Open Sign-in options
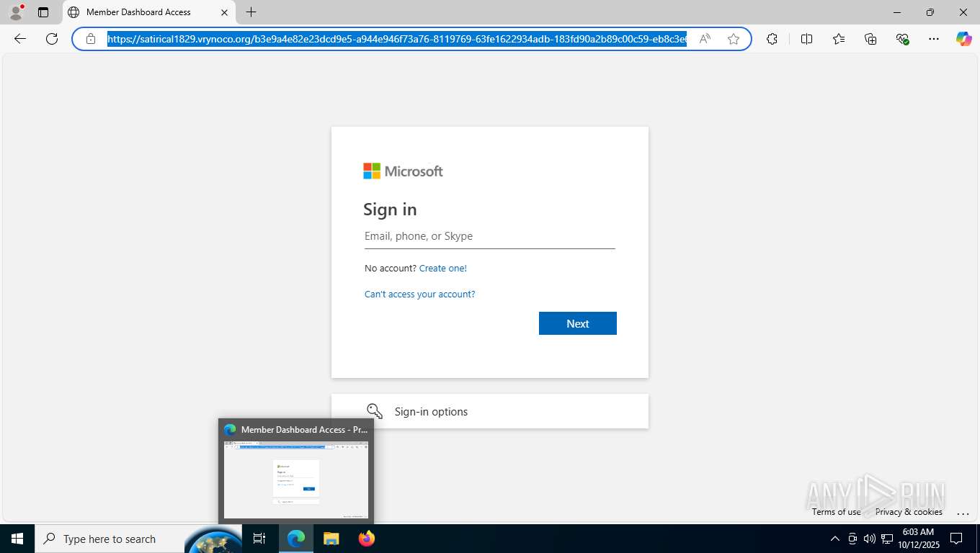The height and width of the screenshot is (553, 980). click(490, 411)
